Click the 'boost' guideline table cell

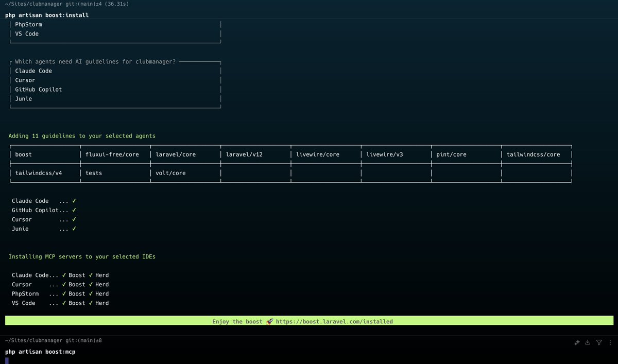pyautogui.click(x=45, y=154)
